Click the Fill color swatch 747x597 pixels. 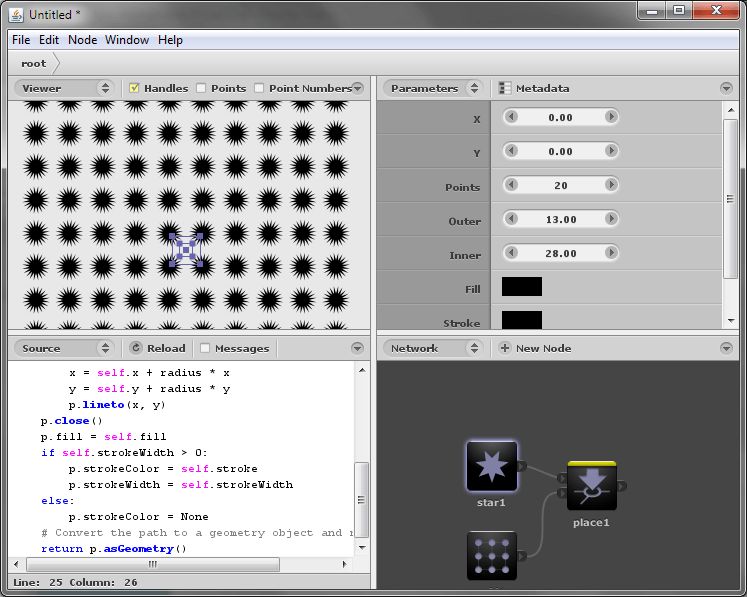tap(521, 287)
